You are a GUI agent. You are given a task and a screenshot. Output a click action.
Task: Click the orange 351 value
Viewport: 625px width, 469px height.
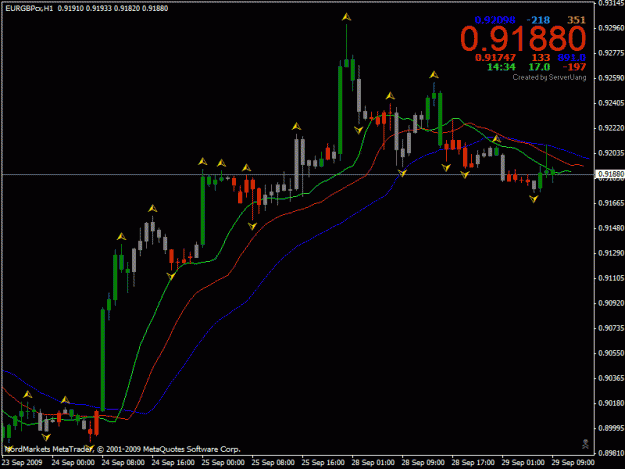(x=576, y=20)
